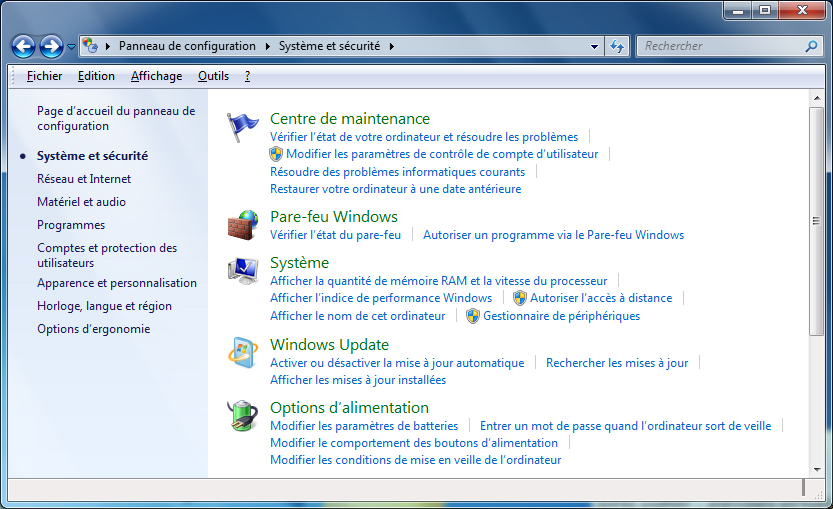Viewport: 833px width, 509px height.
Task: Click the Système computer monitor icon
Action: click(x=243, y=271)
